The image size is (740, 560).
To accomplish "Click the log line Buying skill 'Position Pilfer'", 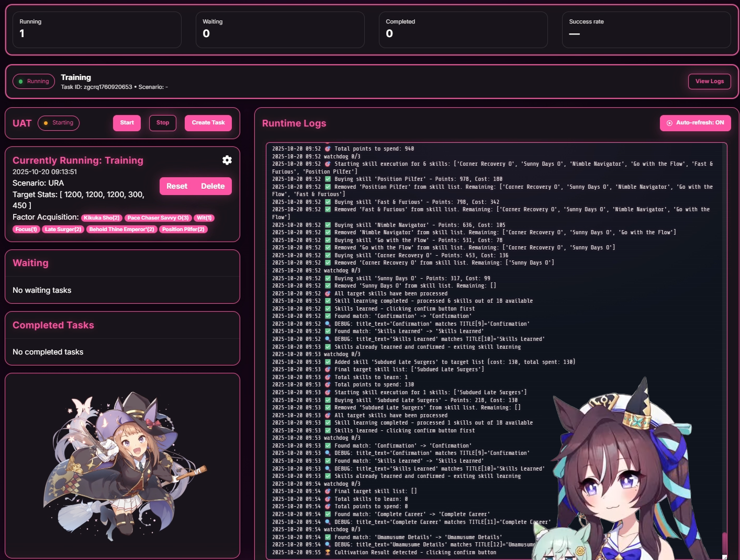I will 387,179.
